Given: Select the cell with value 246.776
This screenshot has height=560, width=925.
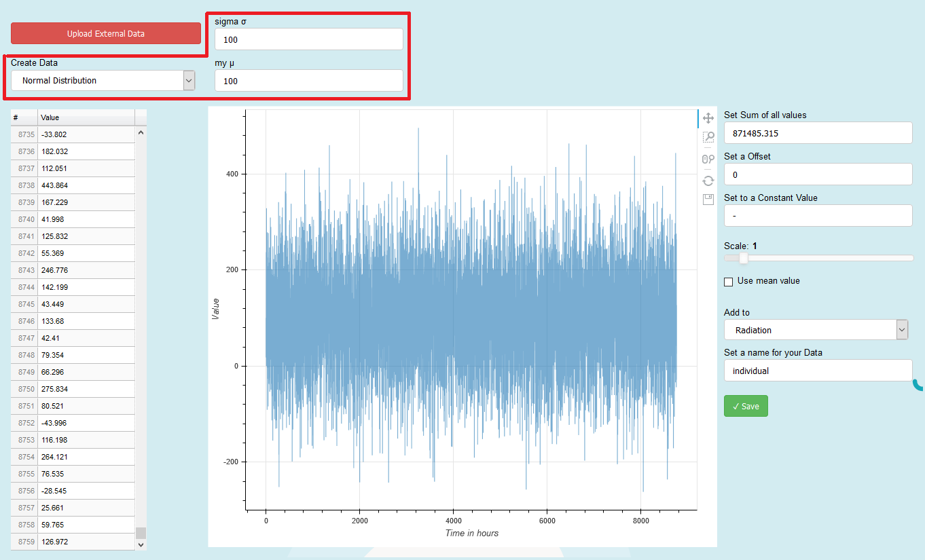Looking at the screenshot, I should click(86, 270).
